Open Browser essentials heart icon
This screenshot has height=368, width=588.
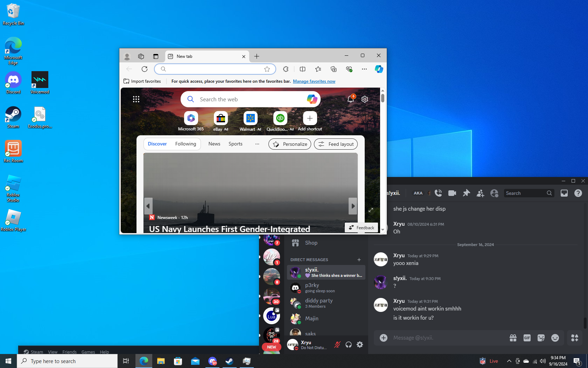(349, 69)
